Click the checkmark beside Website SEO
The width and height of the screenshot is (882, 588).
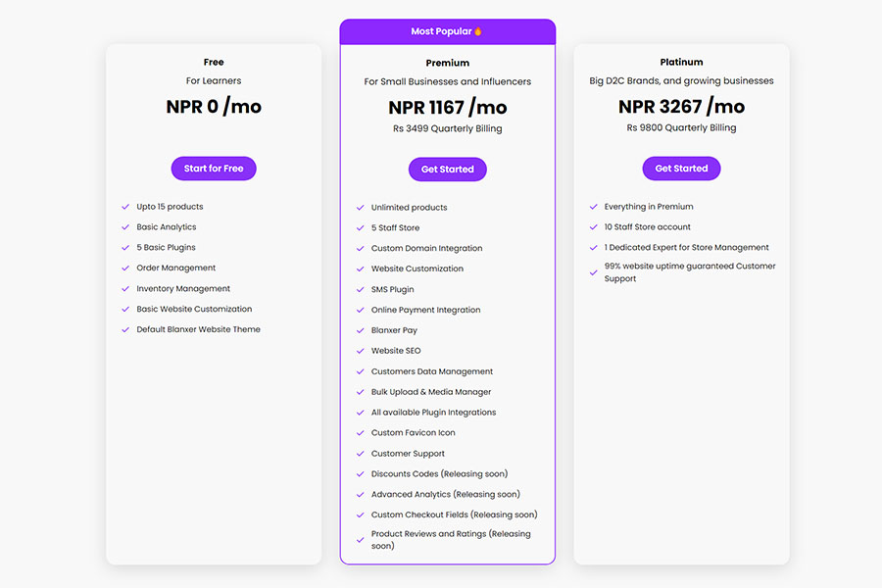click(x=360, y=351)
